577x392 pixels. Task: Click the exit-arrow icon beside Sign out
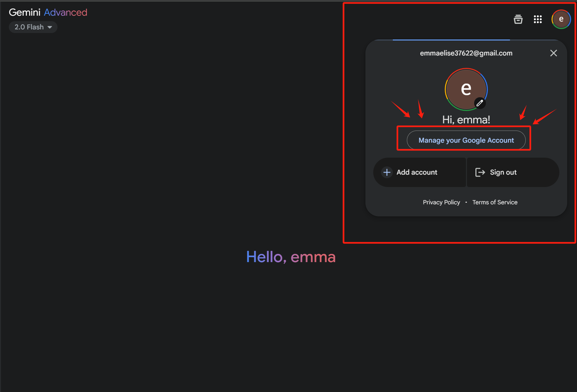(x=480, y=172)
